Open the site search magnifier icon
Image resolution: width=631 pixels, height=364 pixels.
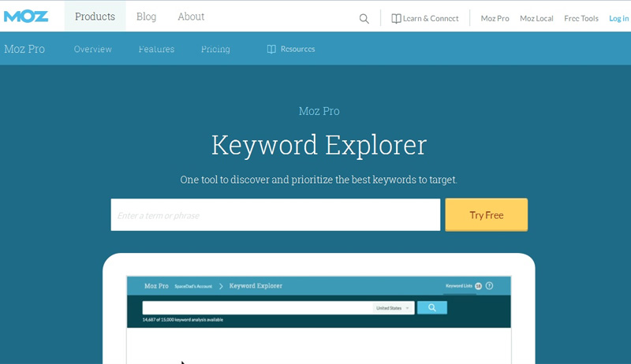(x=364, y=18)
